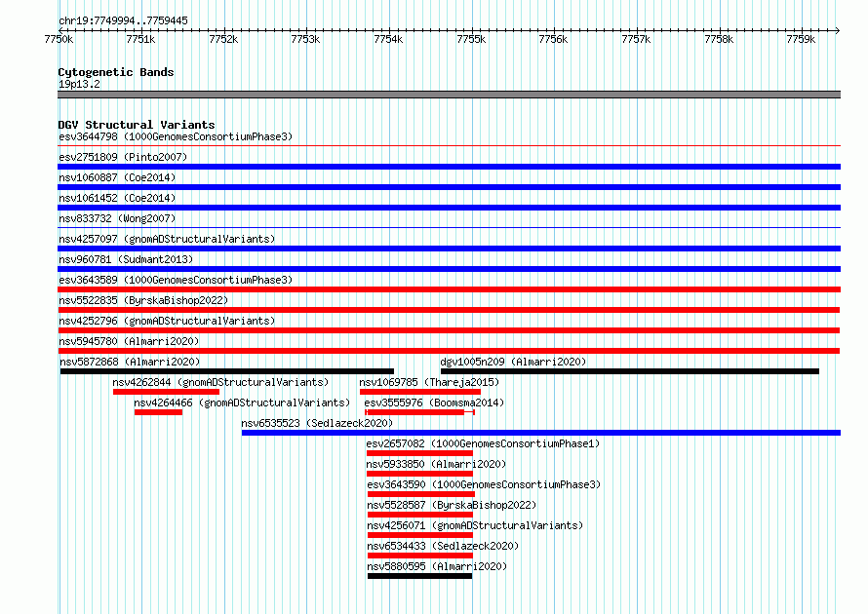868x614 pixels.
Task: Click the red bar under nsv5945780
Action: click(x=449, y=351)
